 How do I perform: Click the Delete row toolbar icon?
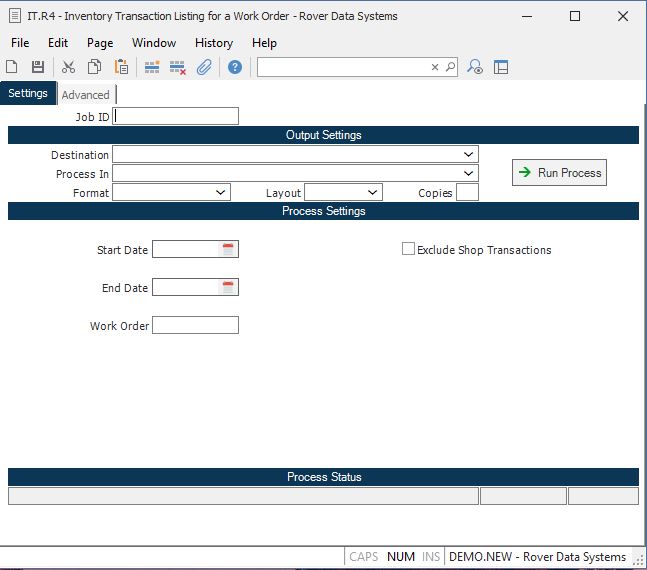tap(178, 67)
